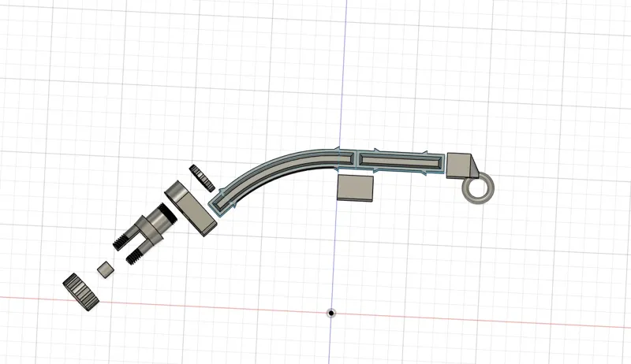Select the small cube between nut and fork
Image resolution: width=631 pixels, height=364 pixels.
[x=106, y=269]
